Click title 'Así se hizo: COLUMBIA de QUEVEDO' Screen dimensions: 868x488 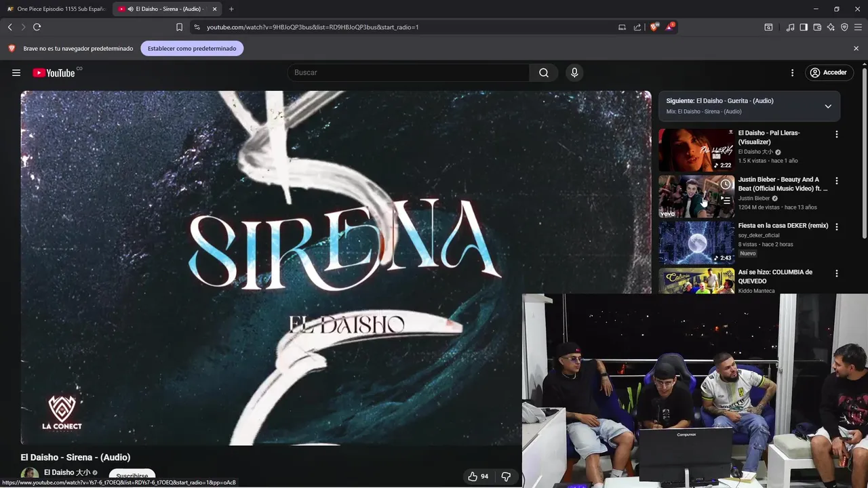[x=775, y=277]
